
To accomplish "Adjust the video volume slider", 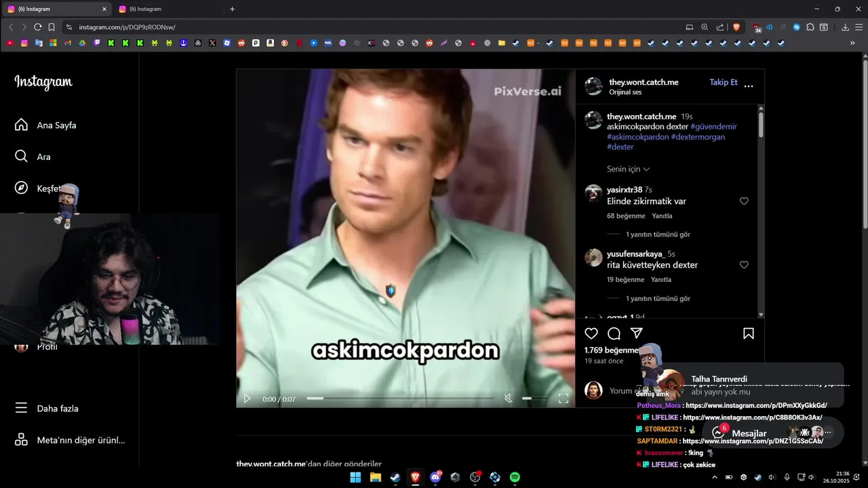I will tap(535, 399).
